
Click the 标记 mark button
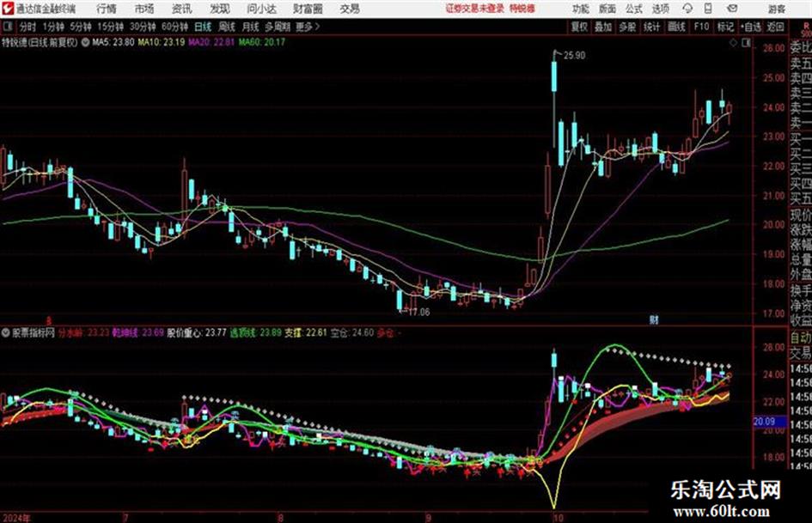tap(725, 27)
